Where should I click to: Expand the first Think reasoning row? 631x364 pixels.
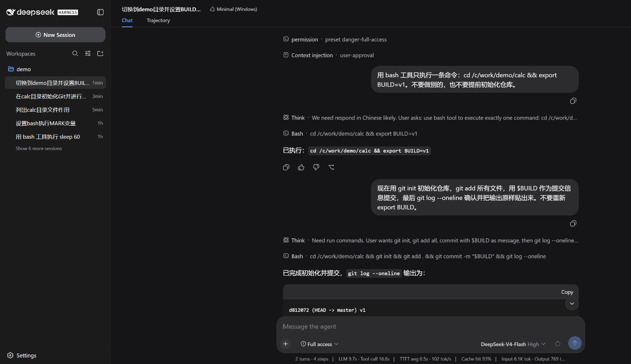click(431, 117)
